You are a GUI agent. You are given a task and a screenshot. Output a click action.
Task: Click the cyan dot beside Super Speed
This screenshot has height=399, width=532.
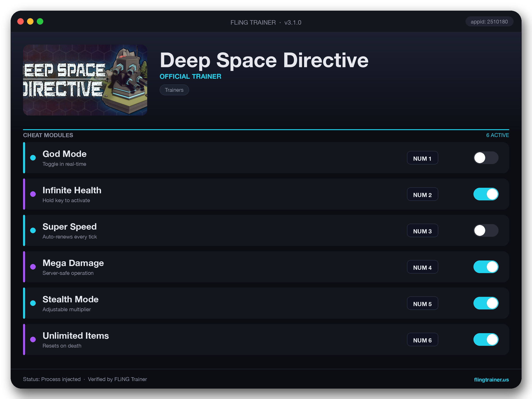33,230
